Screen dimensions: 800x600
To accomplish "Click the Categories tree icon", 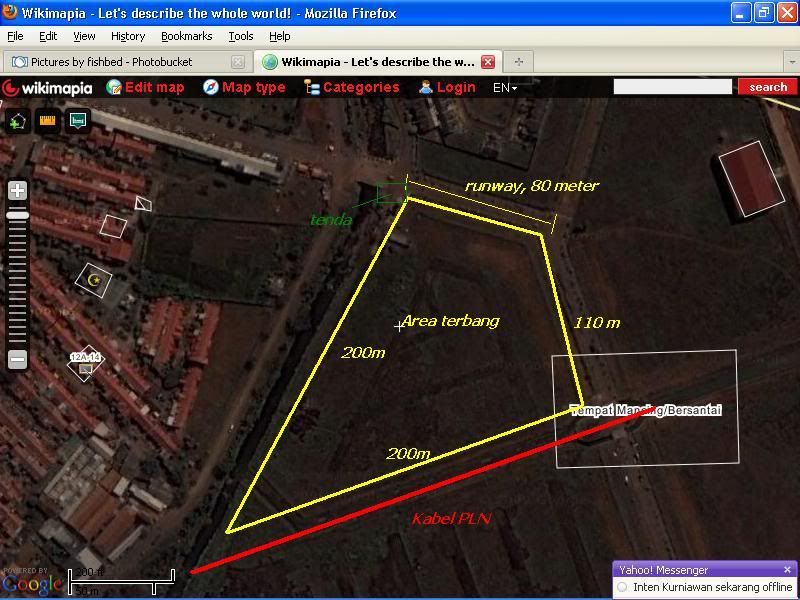I will pos(311,87).
